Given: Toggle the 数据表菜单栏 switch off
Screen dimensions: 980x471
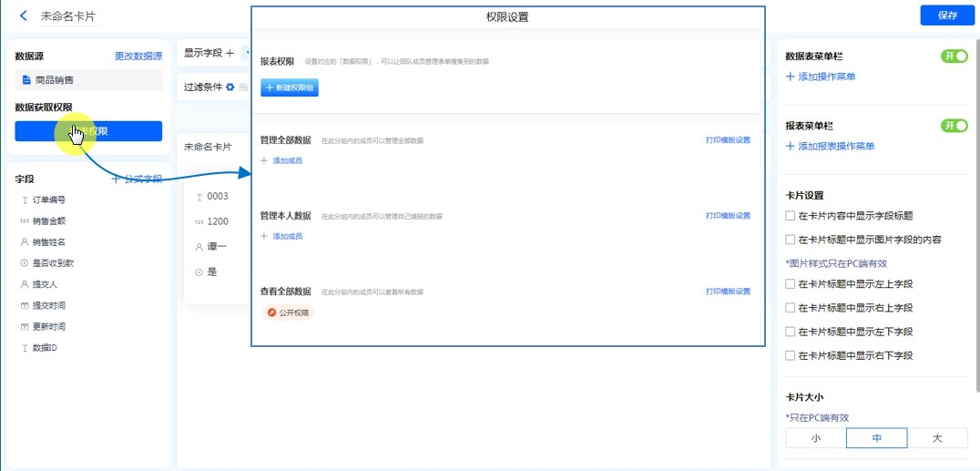Looking at the screenshot, I should point(954,56).
